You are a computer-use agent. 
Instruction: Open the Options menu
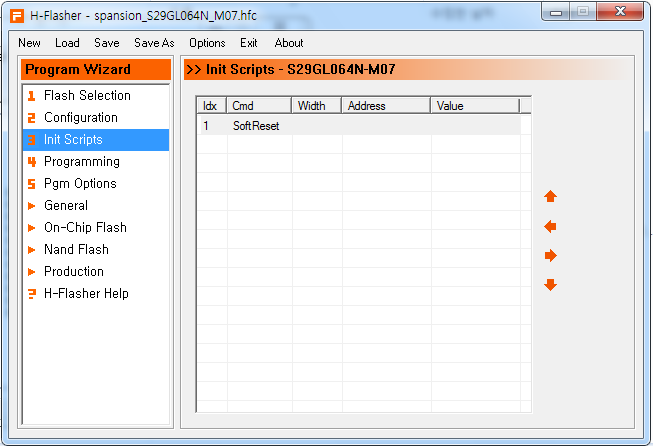(x=207, y=43)
